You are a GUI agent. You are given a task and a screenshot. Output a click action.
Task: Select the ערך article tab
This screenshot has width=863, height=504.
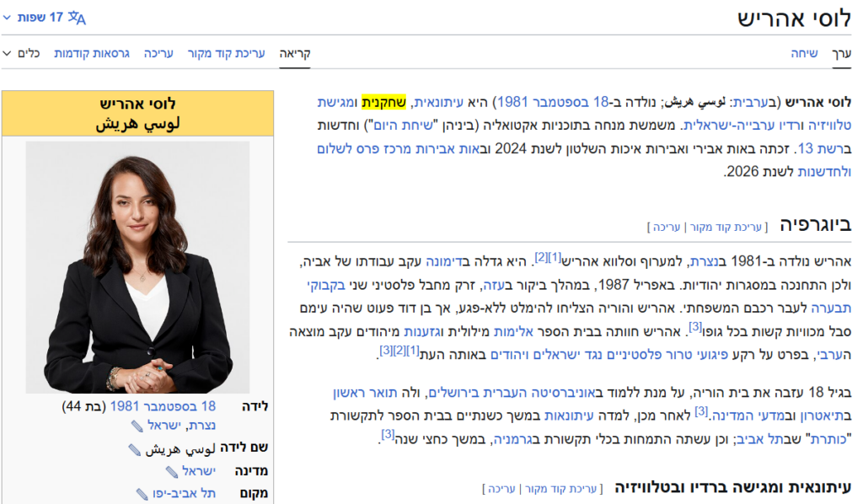(842, 53)
